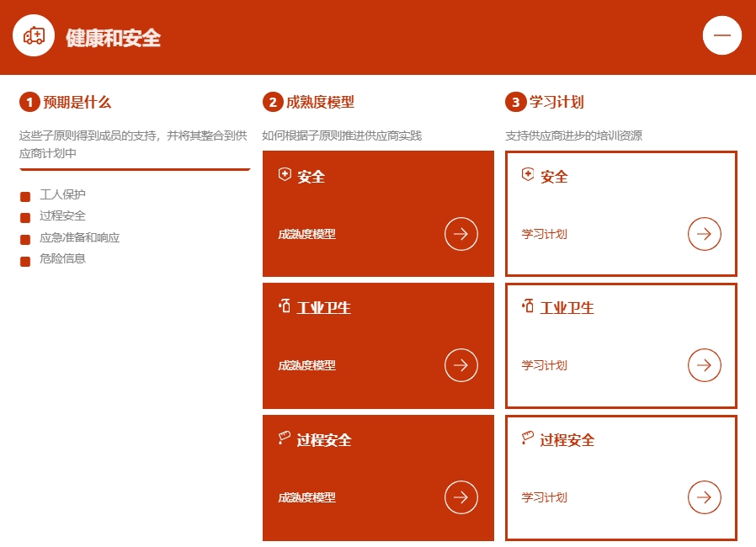Screen dimensions: 756x547
Task: Click arrow icon on 过程安全 成熟度模型 card
Action: tap(461, 497)
